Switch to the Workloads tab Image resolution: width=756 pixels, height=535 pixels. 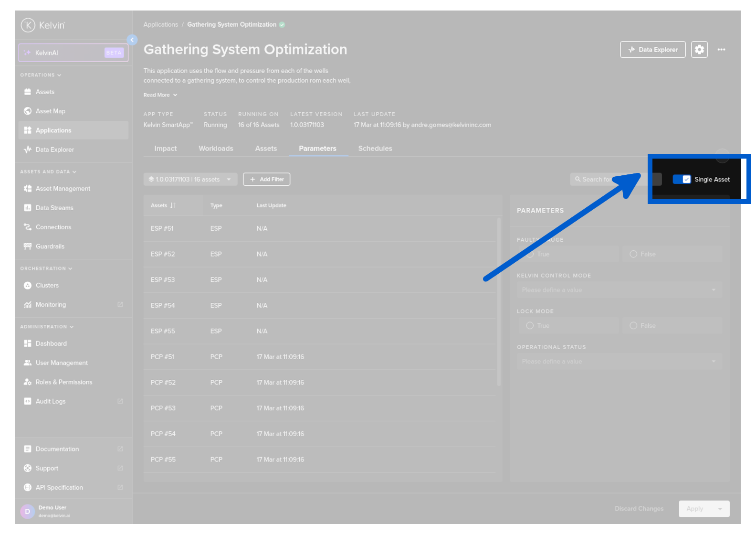(x=216, y=149)
